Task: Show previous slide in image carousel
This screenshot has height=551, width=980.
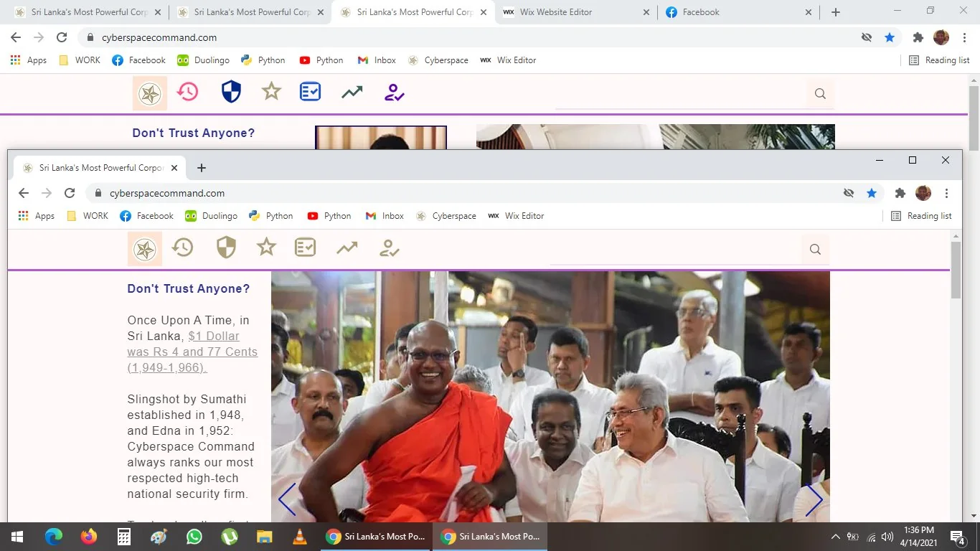Action: click(287, 500)
